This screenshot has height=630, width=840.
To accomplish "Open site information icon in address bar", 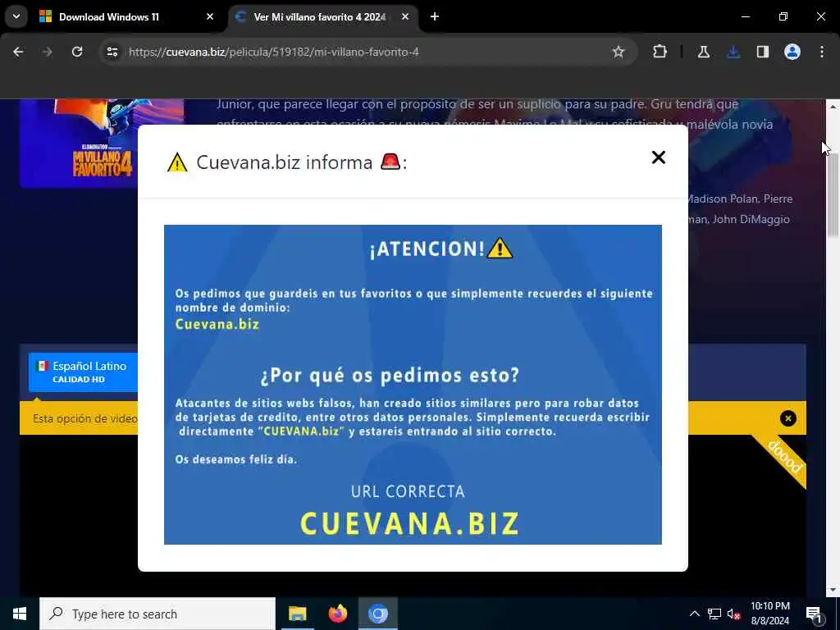I will 112,52.
